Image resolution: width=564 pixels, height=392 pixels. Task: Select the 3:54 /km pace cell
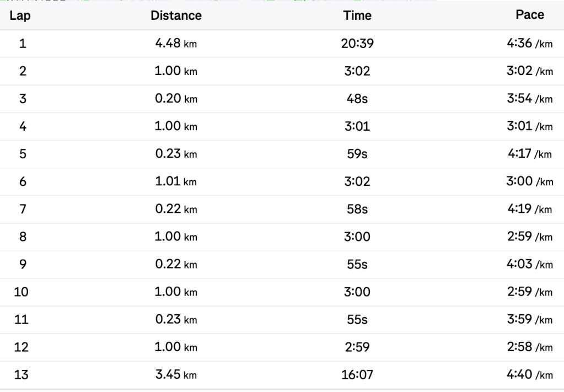(x=529, y=99)
